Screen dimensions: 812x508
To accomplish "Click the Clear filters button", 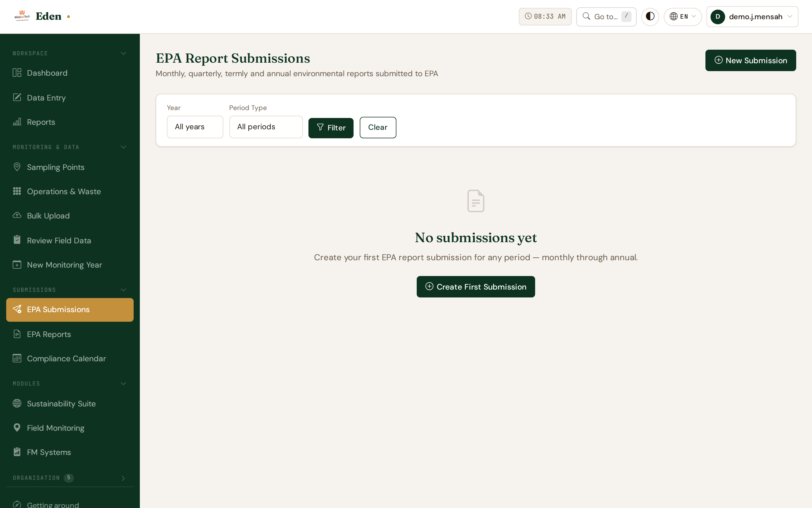I will pos(378,127).
